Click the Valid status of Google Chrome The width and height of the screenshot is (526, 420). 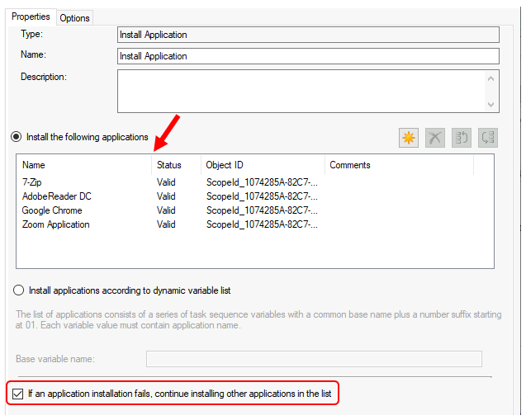166,210
